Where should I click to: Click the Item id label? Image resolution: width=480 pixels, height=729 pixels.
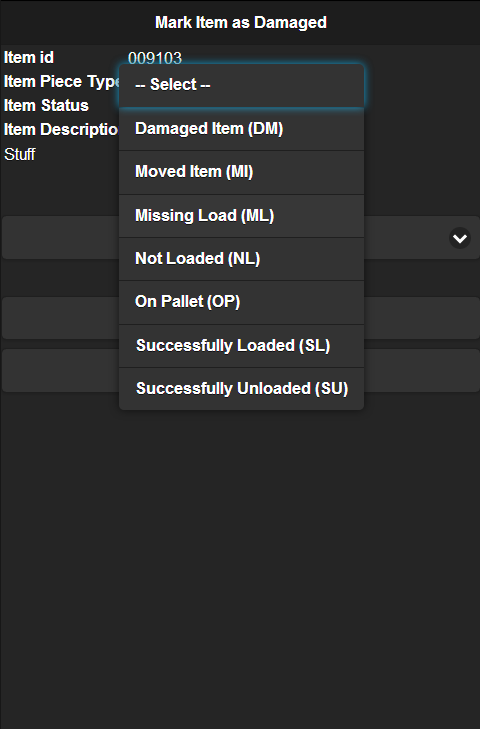tap(29, 58)
